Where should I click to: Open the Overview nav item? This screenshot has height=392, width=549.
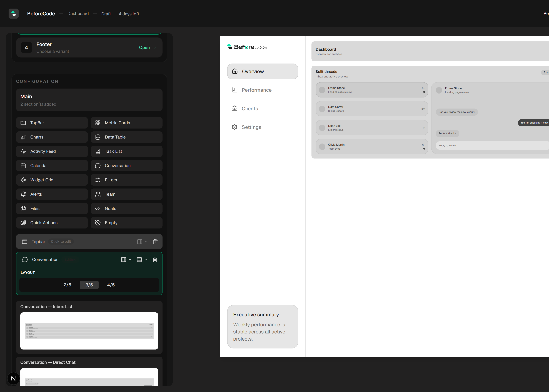262,71
